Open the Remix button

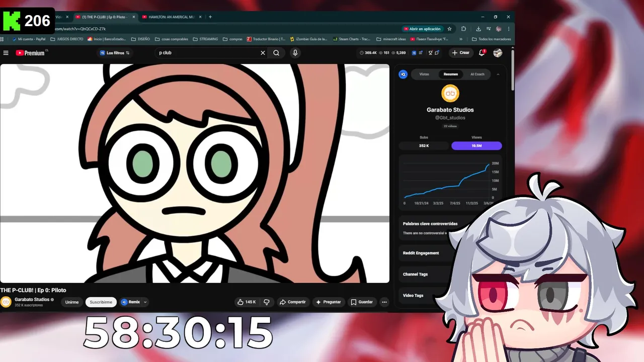pos(130,302)
